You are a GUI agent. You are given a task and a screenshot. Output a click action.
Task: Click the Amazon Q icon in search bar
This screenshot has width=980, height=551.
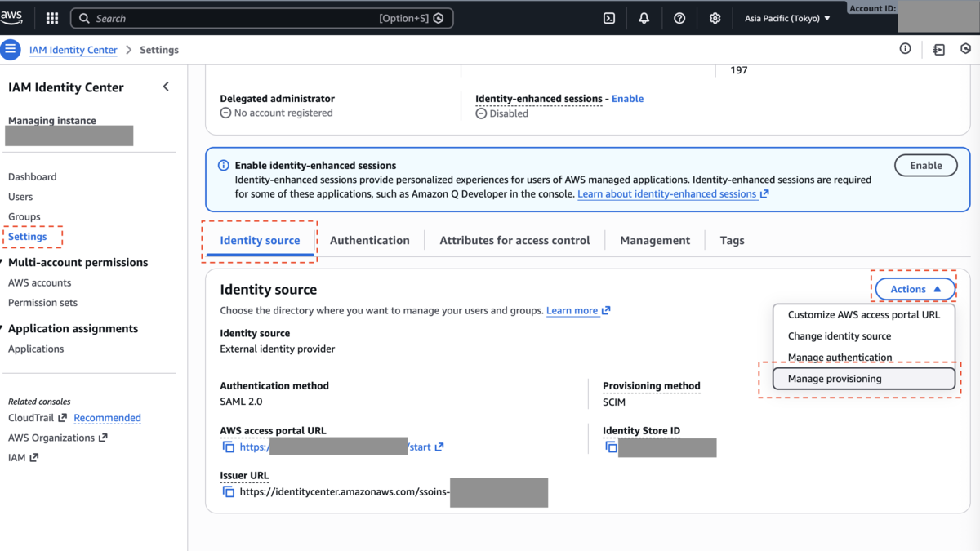(x=439, y=18)
